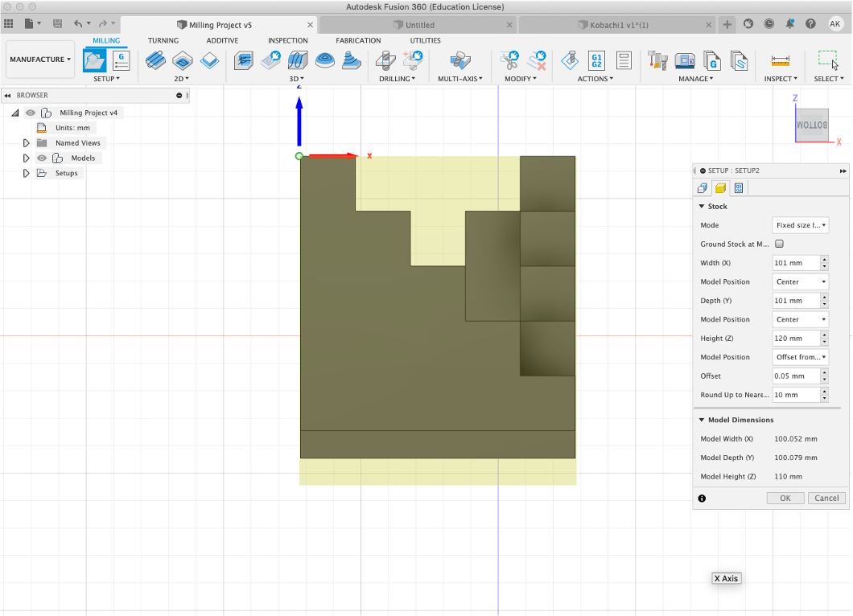Enable Ground Stock at Model Origin checkbox
853x616 pixels.
[x=779, y=244]
